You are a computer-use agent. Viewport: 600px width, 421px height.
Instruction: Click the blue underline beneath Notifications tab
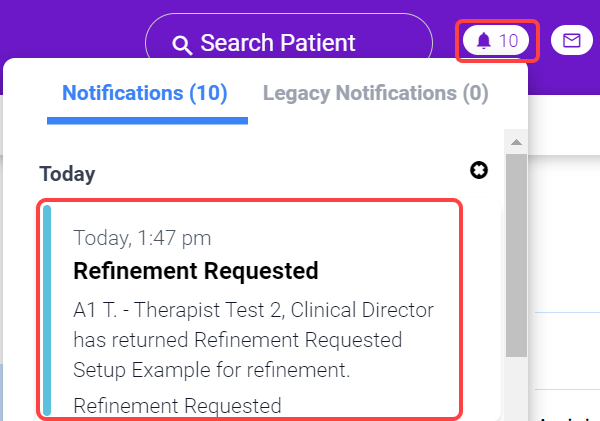point(147,121)
